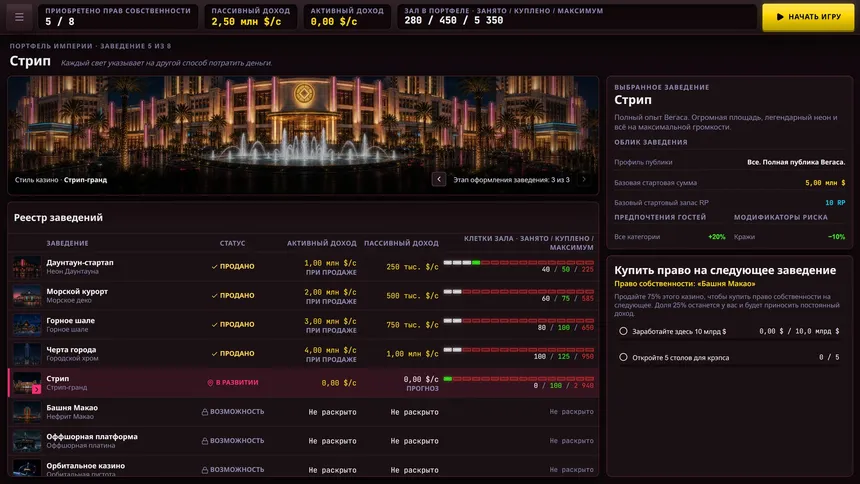
Task: Click venue name Оффшорная платформа
Action: (x=92, y=437)
